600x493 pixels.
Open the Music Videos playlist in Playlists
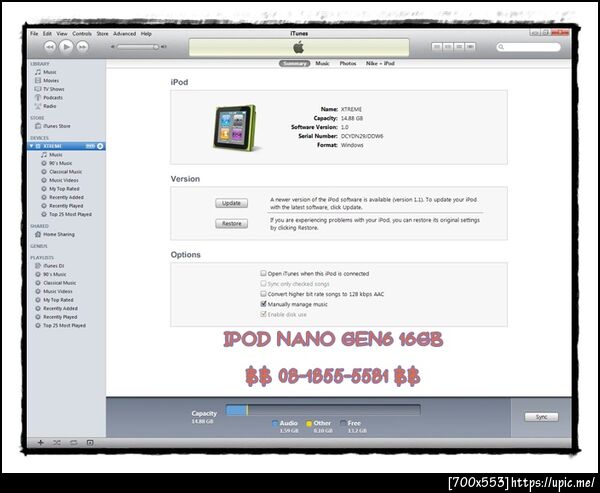[x=58, y=291]
